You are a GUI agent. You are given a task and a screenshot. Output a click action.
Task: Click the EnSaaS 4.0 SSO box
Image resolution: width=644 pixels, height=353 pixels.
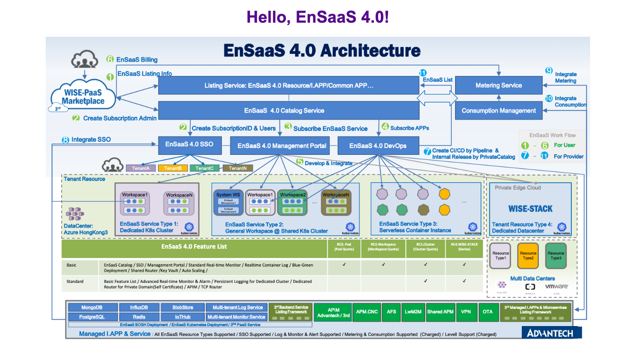click(x=190, y=145)
